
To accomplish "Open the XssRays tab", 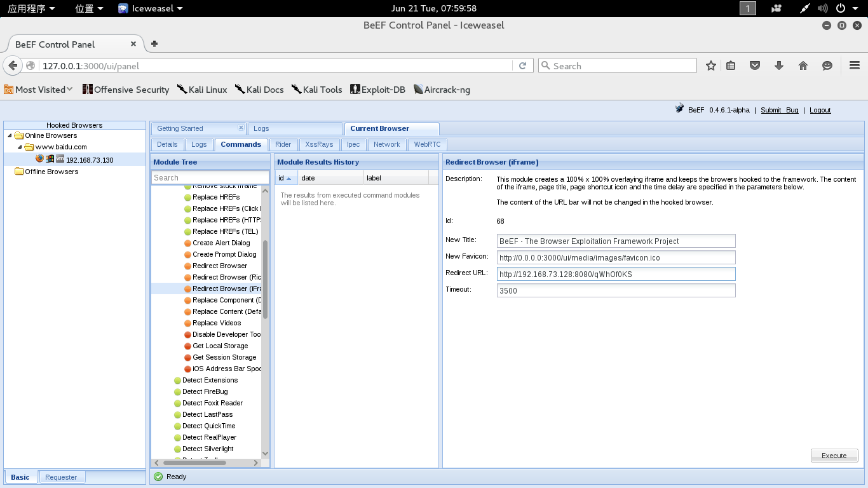I will point(318,144).
